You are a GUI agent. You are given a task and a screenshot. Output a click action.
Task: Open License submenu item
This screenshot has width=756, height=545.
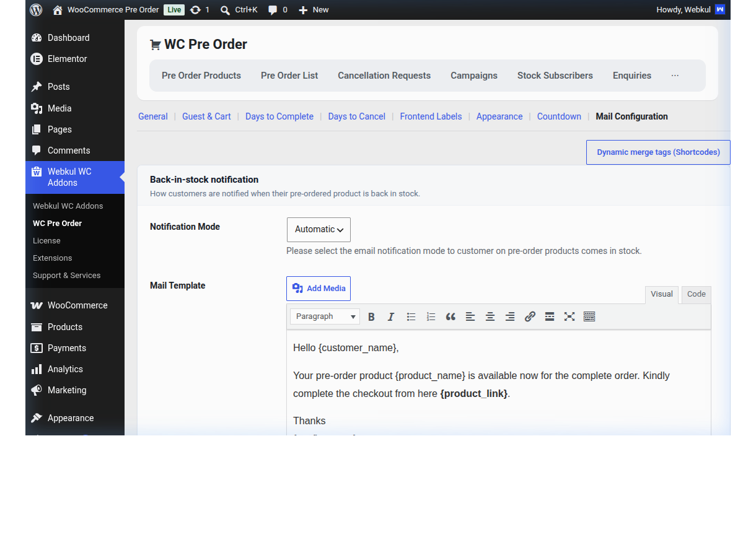tap(46, 241)
